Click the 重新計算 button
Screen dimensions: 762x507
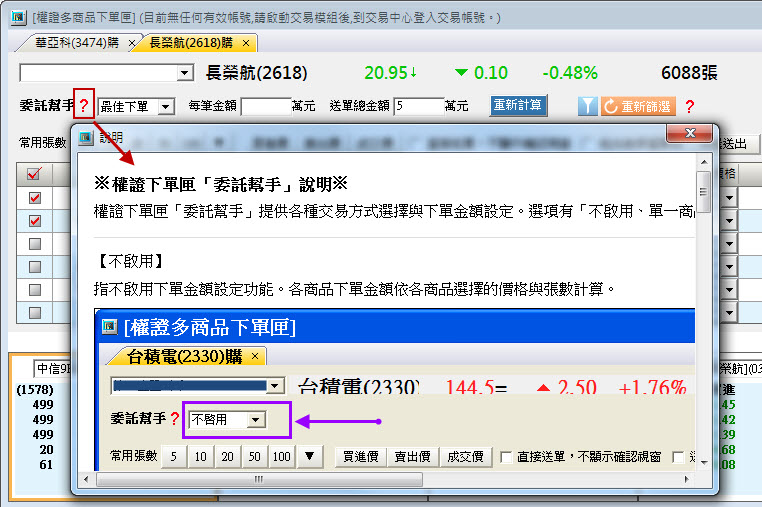pos(518,105)
